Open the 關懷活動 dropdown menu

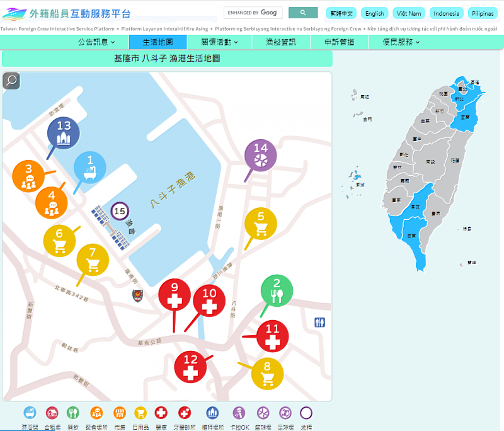point(217,42)
